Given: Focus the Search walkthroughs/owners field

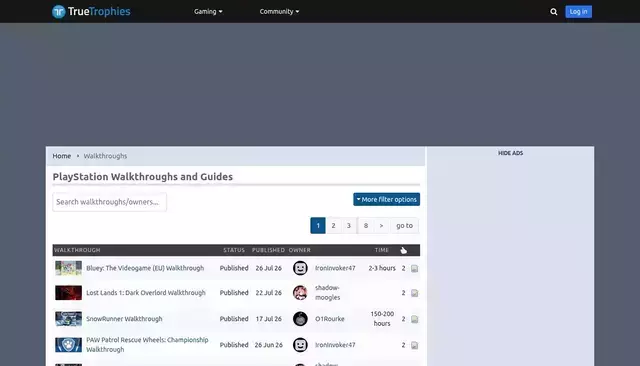Looking at the screenshot, I should (x=109, y=202).
